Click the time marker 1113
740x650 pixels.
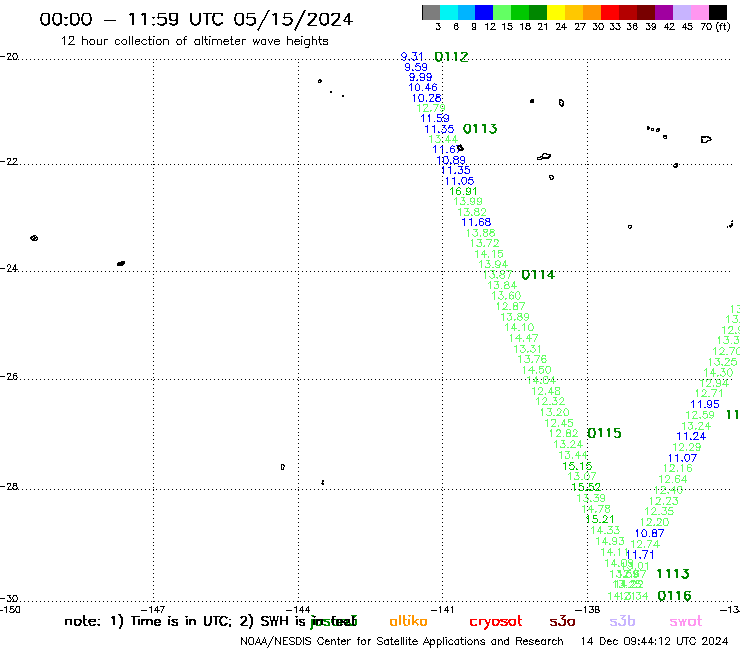[x=673, y=574]
